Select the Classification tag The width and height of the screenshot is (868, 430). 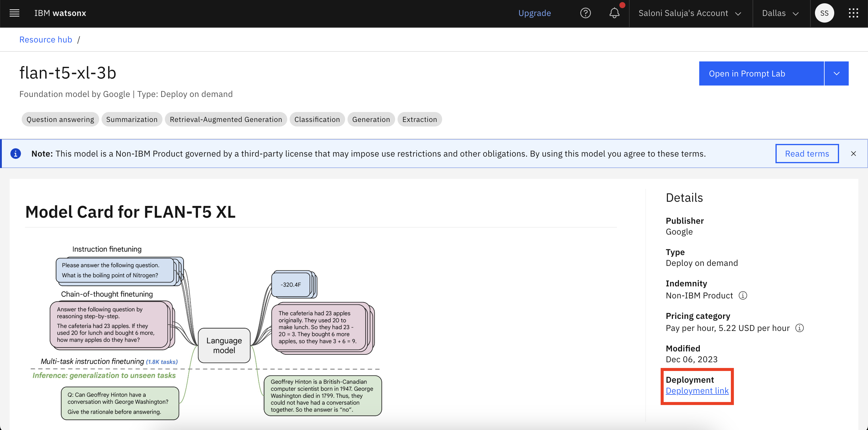point(317,119)
